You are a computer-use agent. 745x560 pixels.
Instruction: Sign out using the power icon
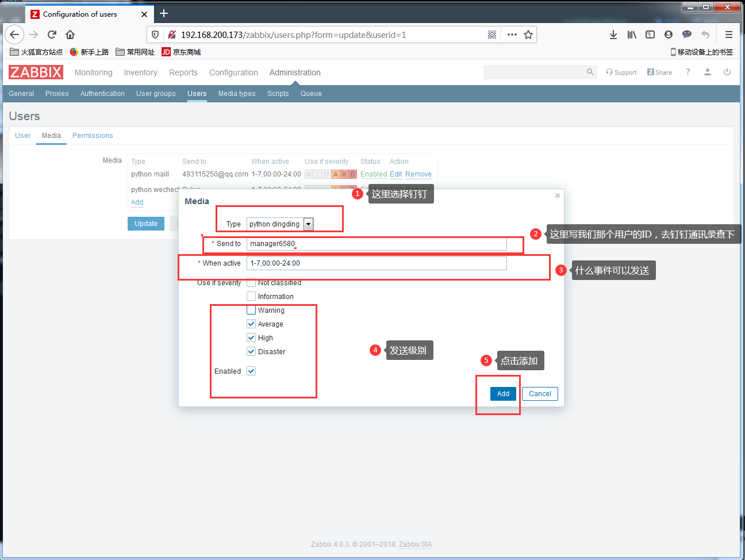(727, 72)
